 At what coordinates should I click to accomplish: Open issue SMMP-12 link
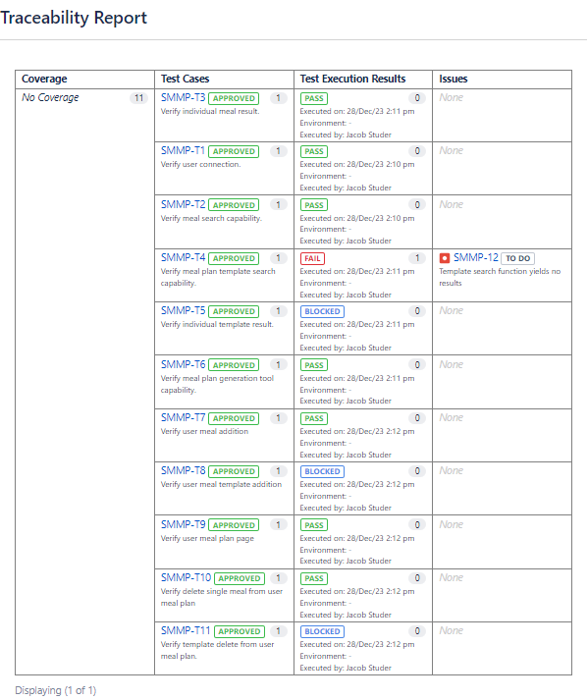[475, 257]
